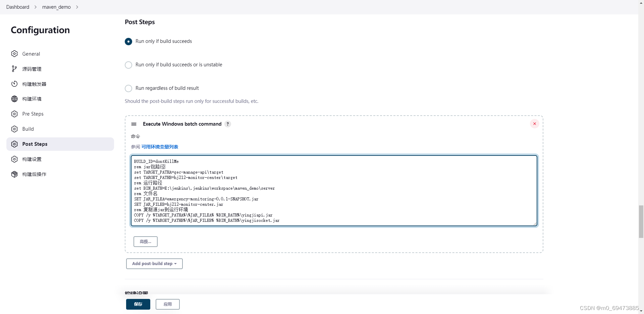Select 'Run only if build succeeds'
Image resolution: width=644 pixels, height=314 pixels.
click(x=128, y=41)
